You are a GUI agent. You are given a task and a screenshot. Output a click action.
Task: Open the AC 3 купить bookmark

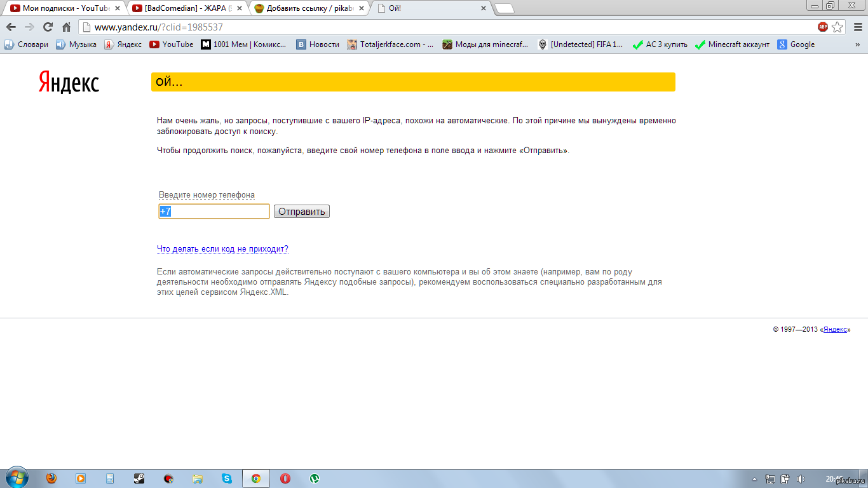(x=661, y=44)
